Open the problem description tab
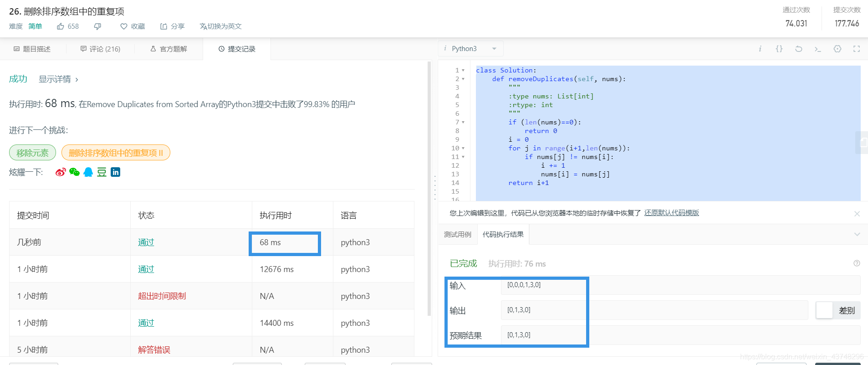 [x=32, y=49]
